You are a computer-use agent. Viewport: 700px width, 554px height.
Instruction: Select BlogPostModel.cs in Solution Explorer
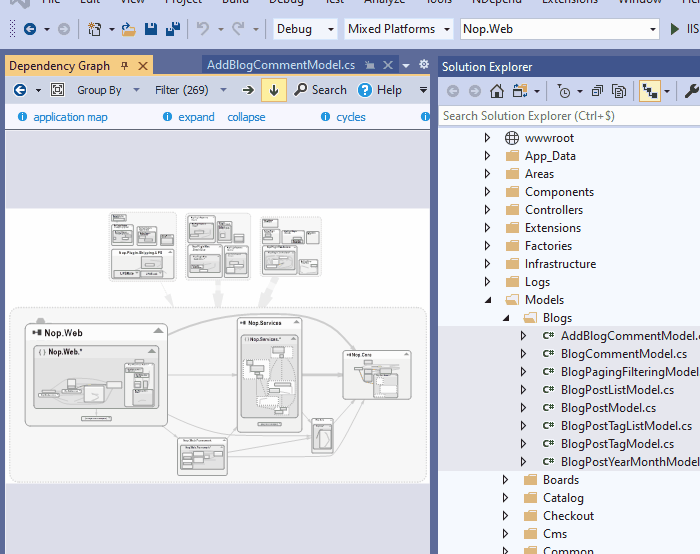608,408
